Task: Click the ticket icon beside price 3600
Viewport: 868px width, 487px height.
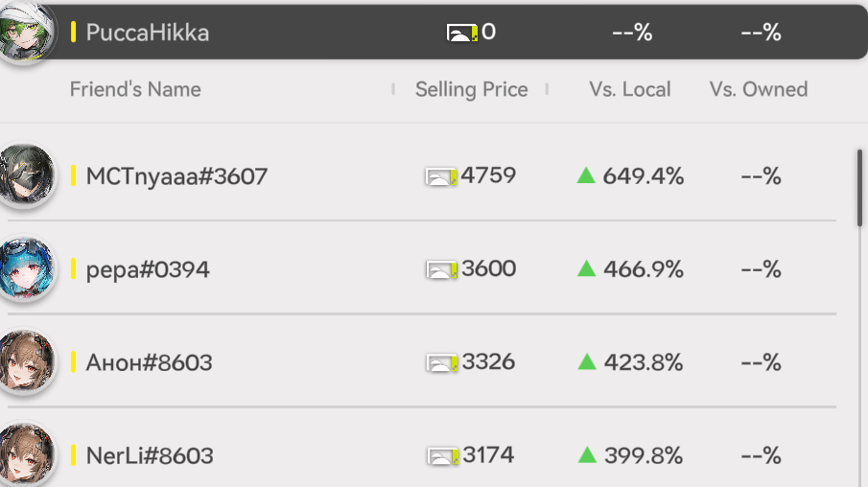Action: (x=441, y=269)
